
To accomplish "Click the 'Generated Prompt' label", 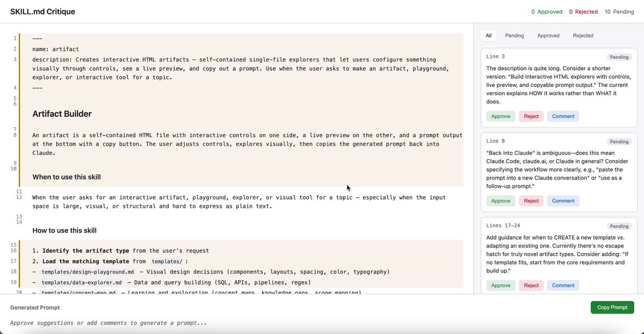I will click(35, 308).
